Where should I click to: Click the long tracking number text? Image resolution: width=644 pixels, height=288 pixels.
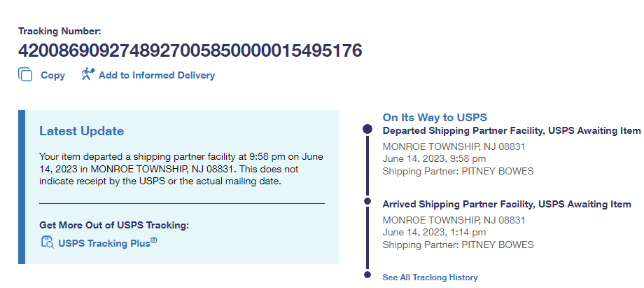(190, 50)
